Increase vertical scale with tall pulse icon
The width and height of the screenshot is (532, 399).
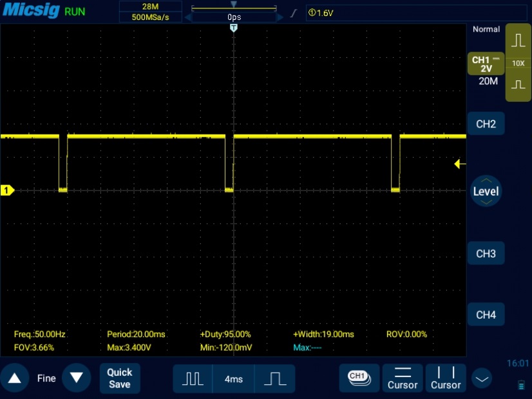[x=518, y=40]
